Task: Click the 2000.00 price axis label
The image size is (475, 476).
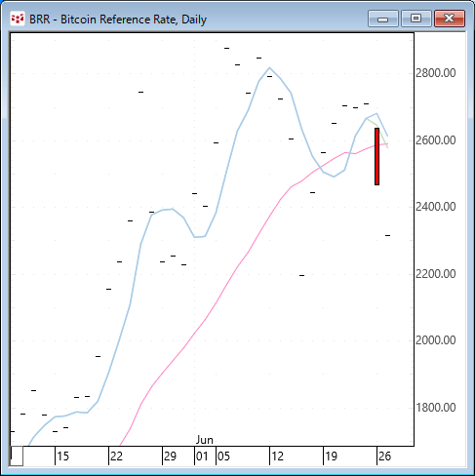Action: point(436,340)
